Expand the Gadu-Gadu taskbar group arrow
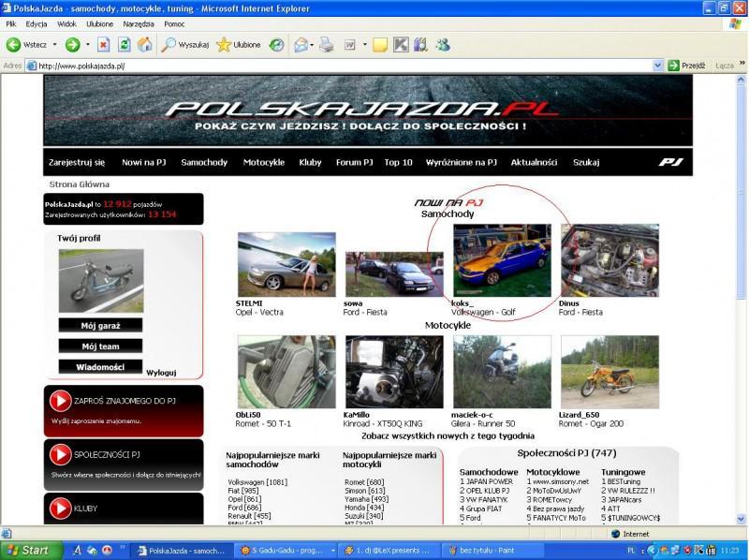 [x=333, y=551]
